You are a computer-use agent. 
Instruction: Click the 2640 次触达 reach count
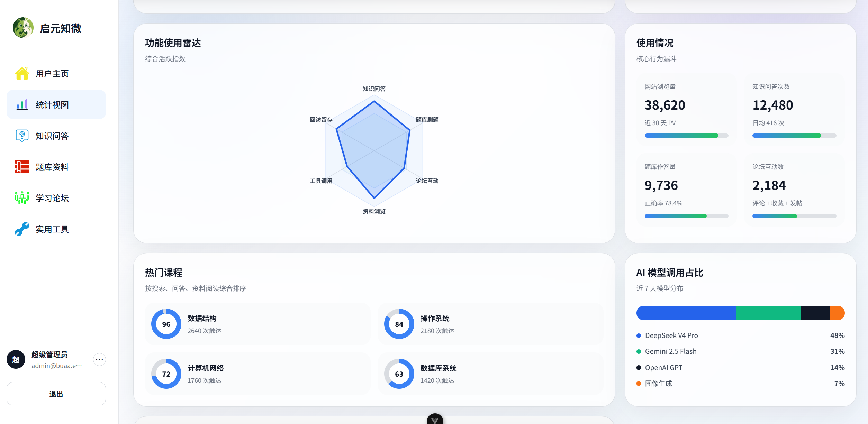click(x=205, y=331)
